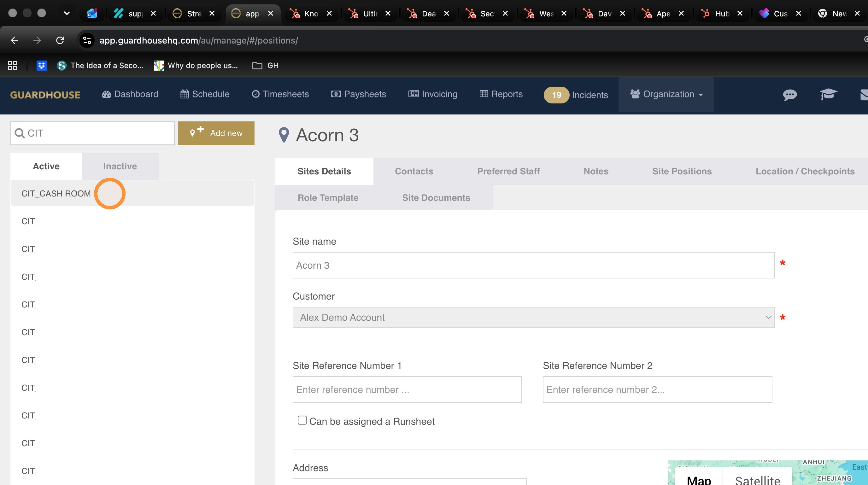Open the pinned Outlook tab icon
The image size is (868, 485).
tap(92, 14)
